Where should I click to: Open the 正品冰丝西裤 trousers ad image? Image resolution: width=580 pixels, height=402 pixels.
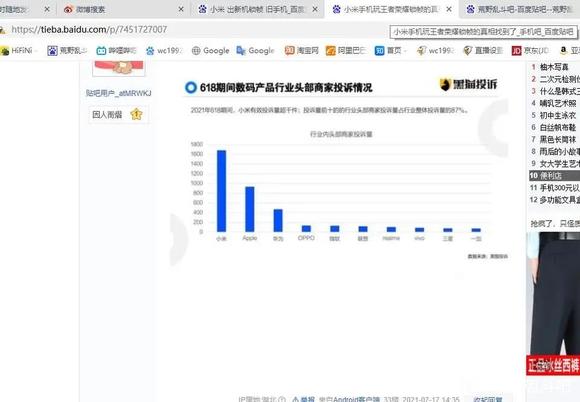pos(553,303)
